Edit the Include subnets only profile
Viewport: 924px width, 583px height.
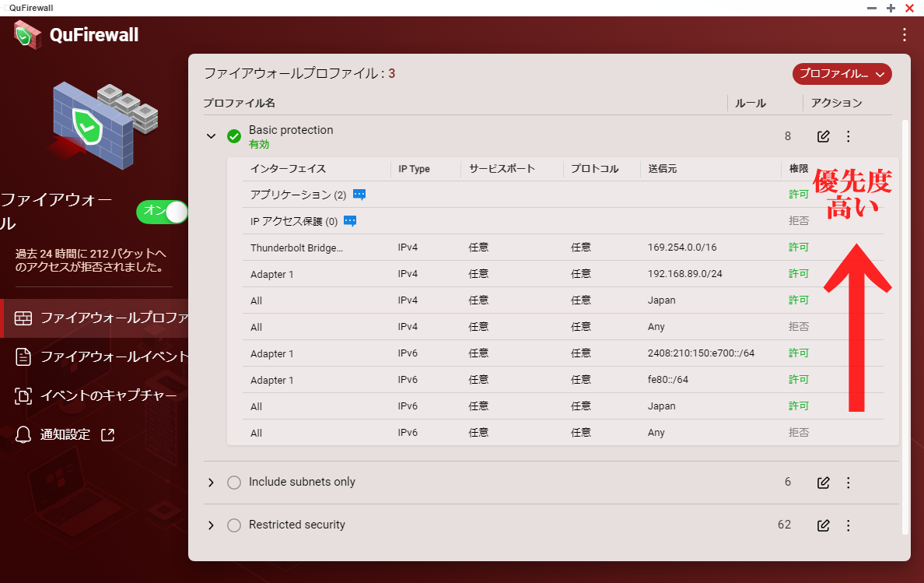[x=823, y=482]
